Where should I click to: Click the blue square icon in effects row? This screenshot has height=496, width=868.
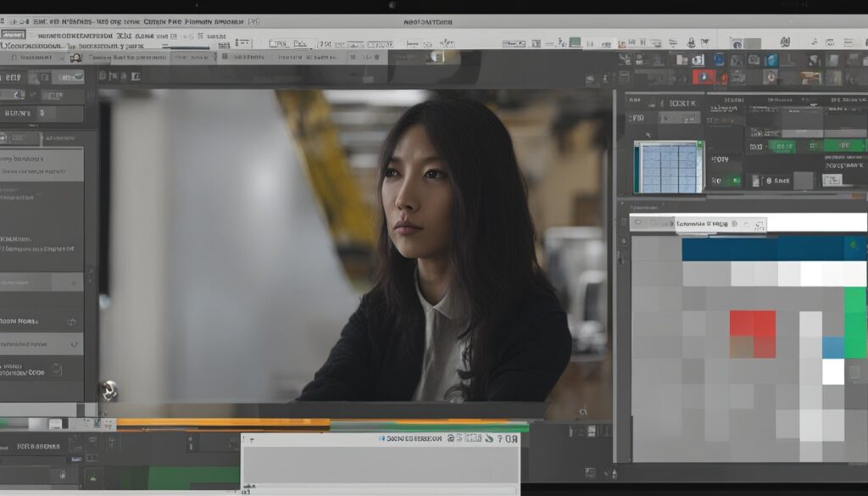pyautogui.click(x=771, y=60)
